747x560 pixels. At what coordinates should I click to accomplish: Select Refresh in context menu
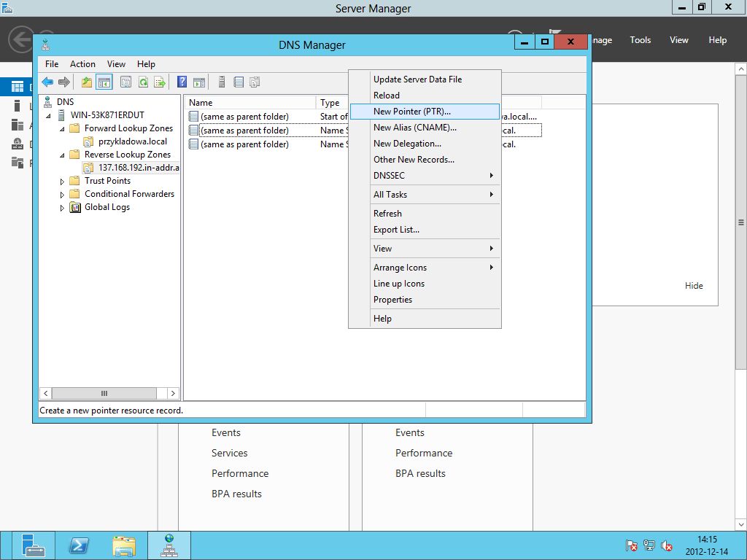click(425, 214)
